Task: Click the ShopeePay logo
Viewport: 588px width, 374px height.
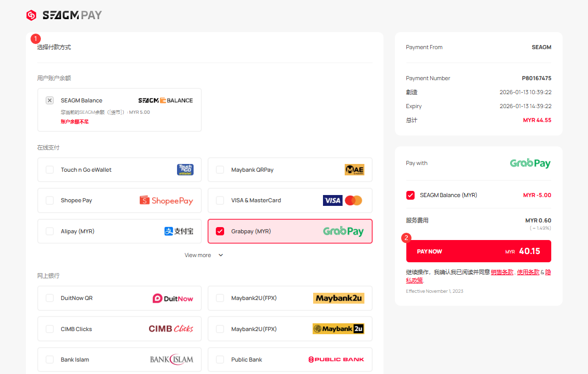Action: (x=166, y=200)
